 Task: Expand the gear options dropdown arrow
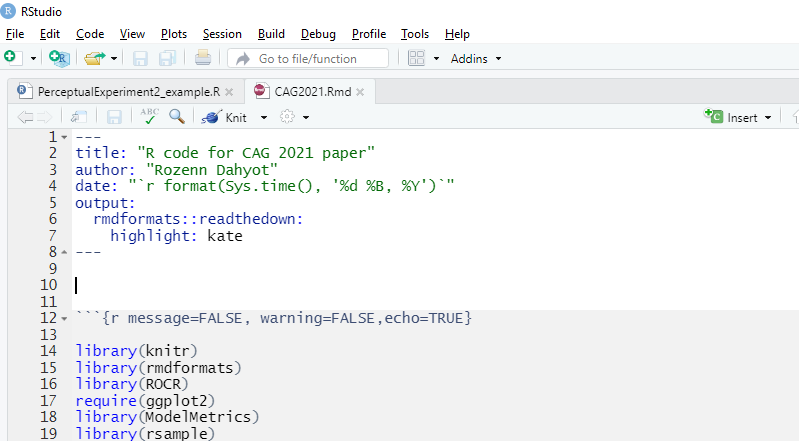(306, 118)
